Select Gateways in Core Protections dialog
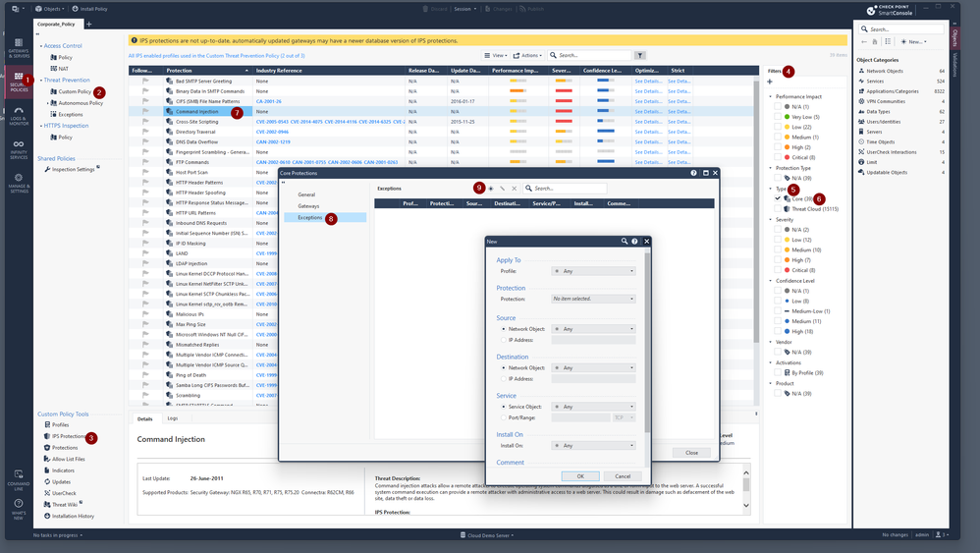Viewport: 980px width, 553px height. click(308, 206)
